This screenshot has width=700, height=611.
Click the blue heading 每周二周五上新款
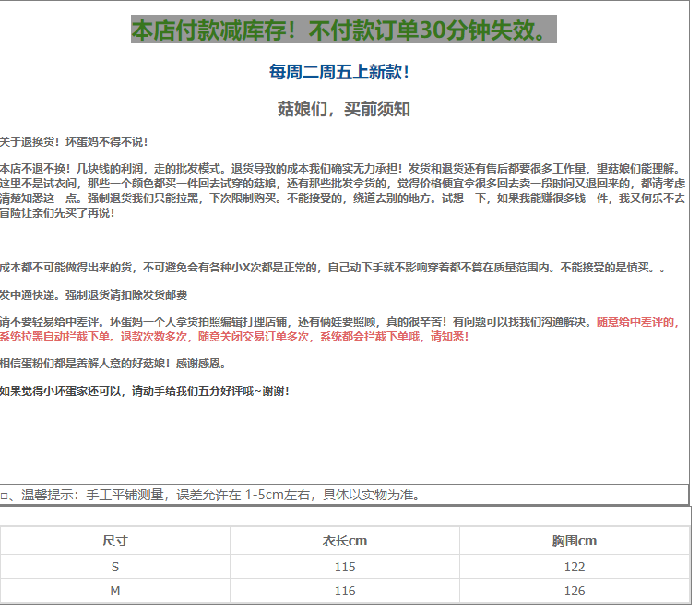339,72
